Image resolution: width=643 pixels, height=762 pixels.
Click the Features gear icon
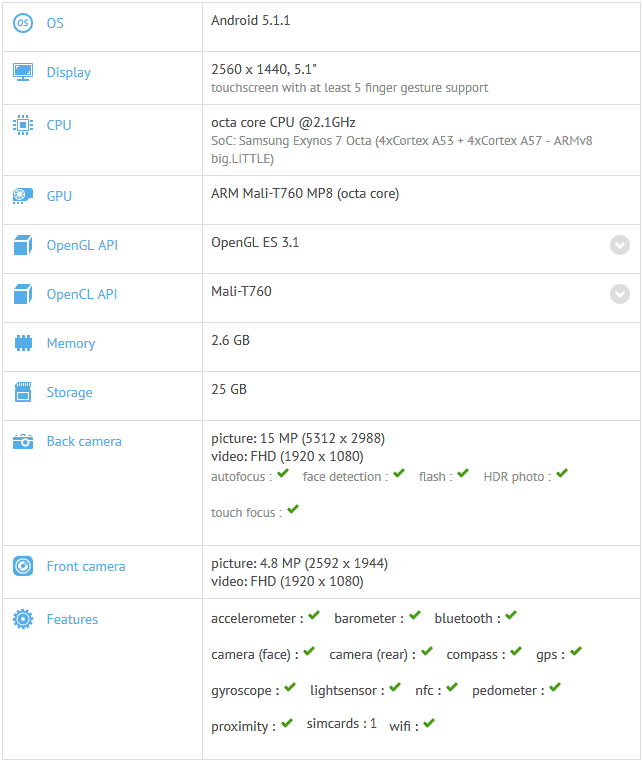pyautogui.click(x=23, y=619)
